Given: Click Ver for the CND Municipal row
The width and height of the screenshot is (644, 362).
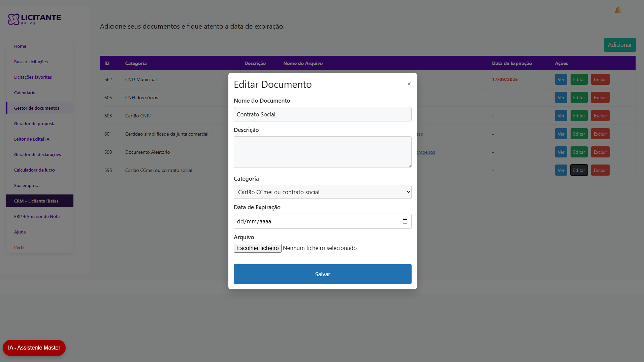Looking at the screenshot, I should [561, 80].
